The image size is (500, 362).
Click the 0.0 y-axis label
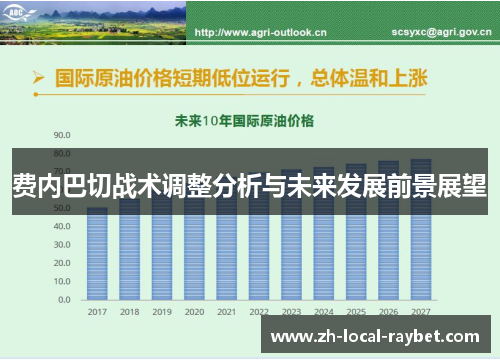tap(64, 300)
